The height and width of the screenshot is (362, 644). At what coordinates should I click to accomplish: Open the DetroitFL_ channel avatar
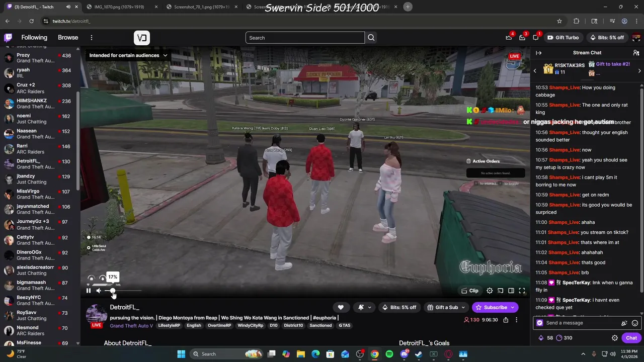96,315
